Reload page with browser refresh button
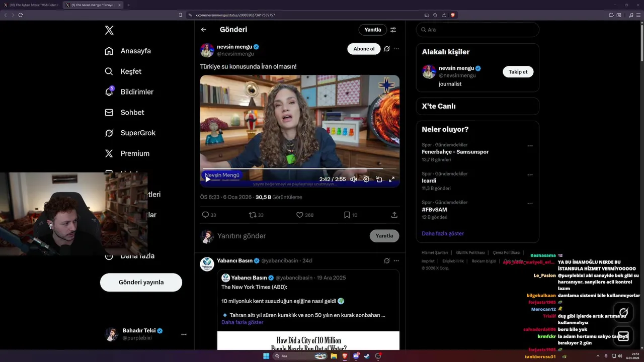Viewport: 644px width, 362px height. [21, 15]
